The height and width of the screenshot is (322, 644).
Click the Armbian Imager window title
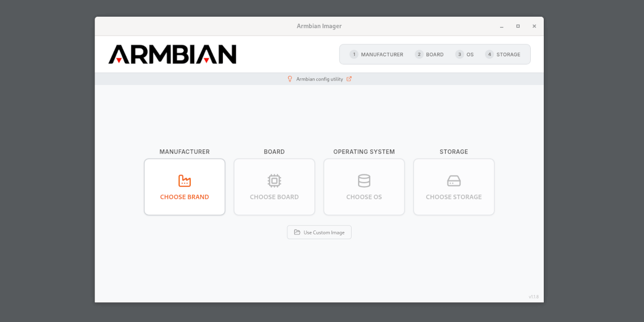tap(319, 26)
